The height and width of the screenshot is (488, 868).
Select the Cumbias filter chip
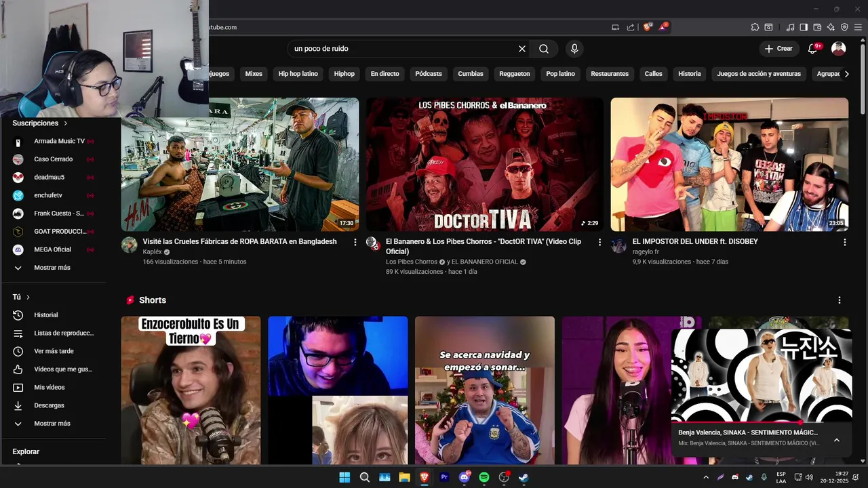pyautogui.click(x=471, y=74)
